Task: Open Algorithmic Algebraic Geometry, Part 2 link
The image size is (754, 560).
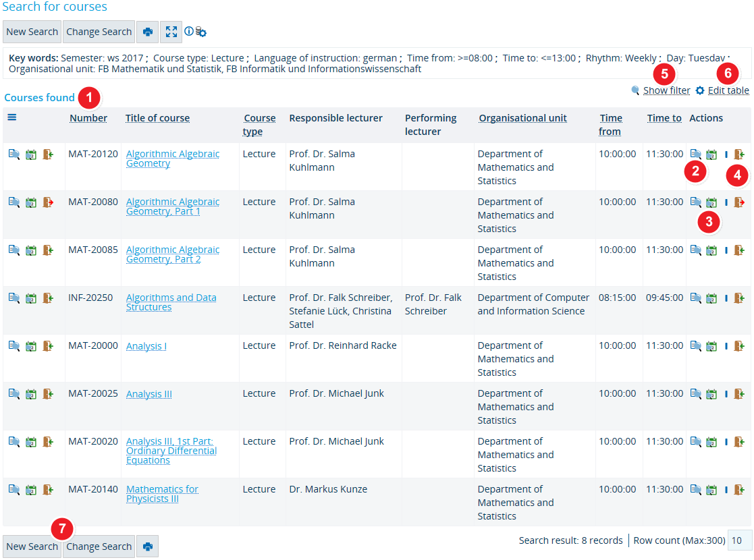Action: click(x=173, y=254)
